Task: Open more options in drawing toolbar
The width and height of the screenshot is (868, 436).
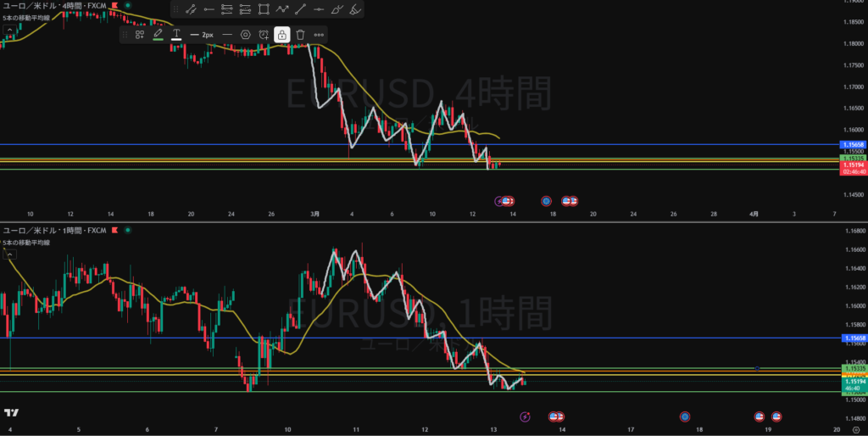Action: (x=319, y=35)
